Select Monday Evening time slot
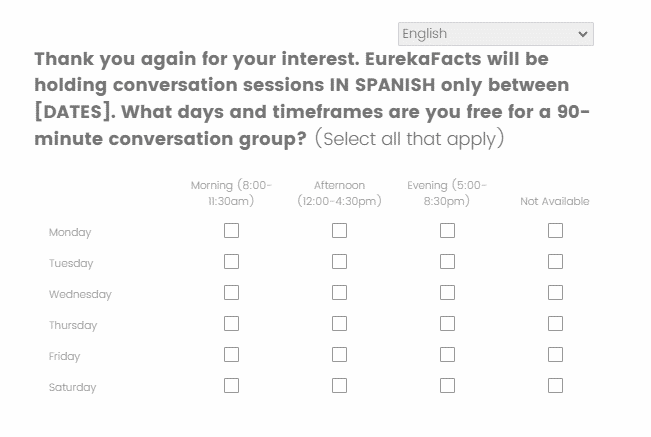651x437 pixels. point(447,231)
